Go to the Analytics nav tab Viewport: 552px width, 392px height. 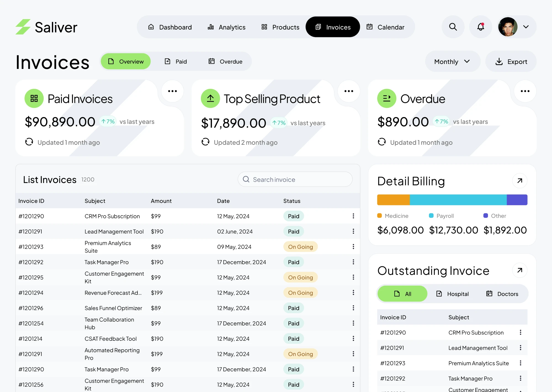pyautogui.click(x=226, y=27)
